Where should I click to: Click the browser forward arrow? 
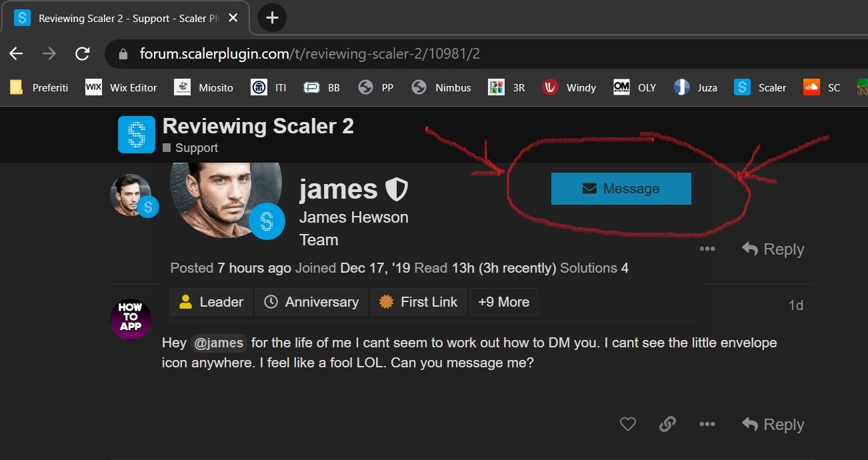point(49,54)
